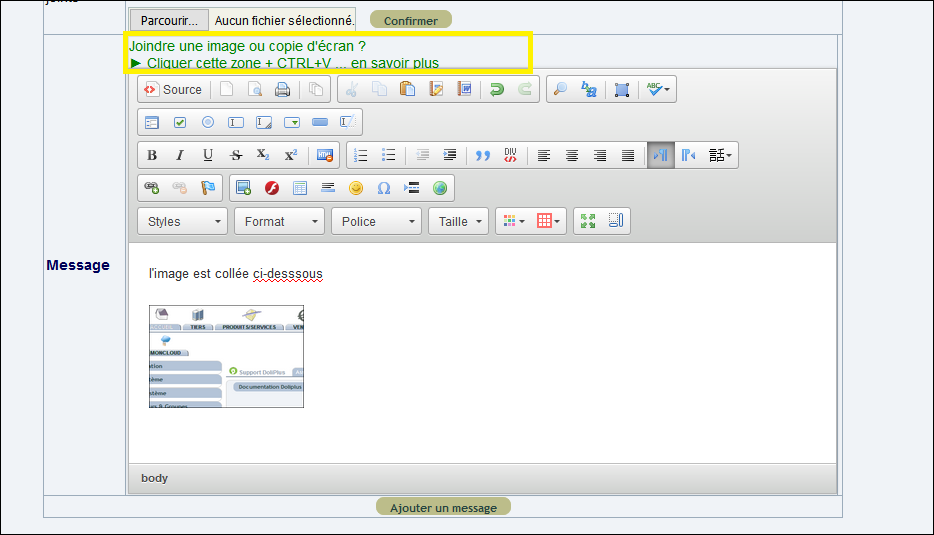Viewport: 934px width, 535px height.
Task: Select the pasted screenshot thumbnail
Action: 226,356
